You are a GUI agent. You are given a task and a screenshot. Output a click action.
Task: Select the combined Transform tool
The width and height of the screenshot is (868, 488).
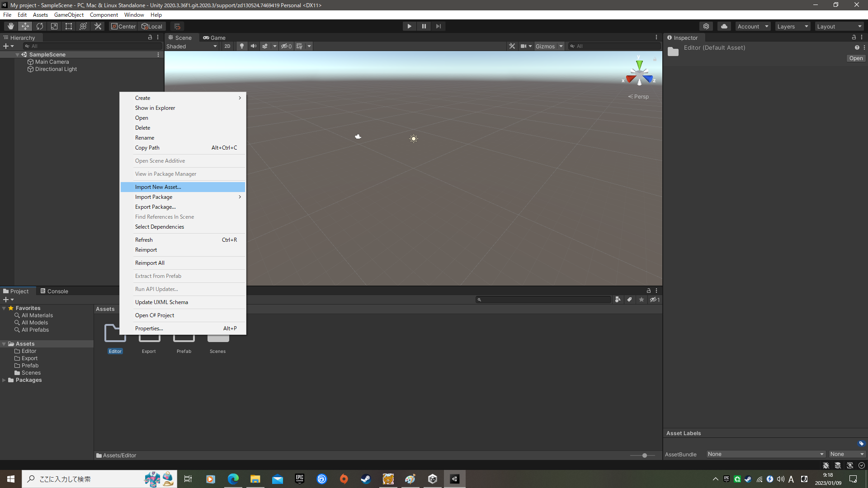click(83, 26)
